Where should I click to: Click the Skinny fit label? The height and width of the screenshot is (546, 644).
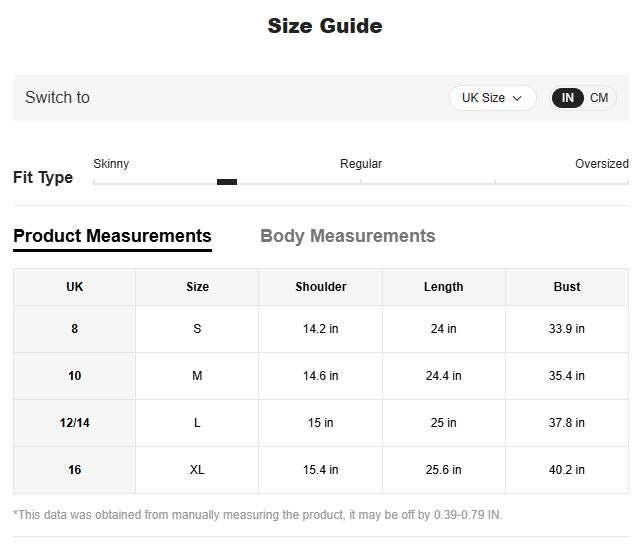pos(111,164)
